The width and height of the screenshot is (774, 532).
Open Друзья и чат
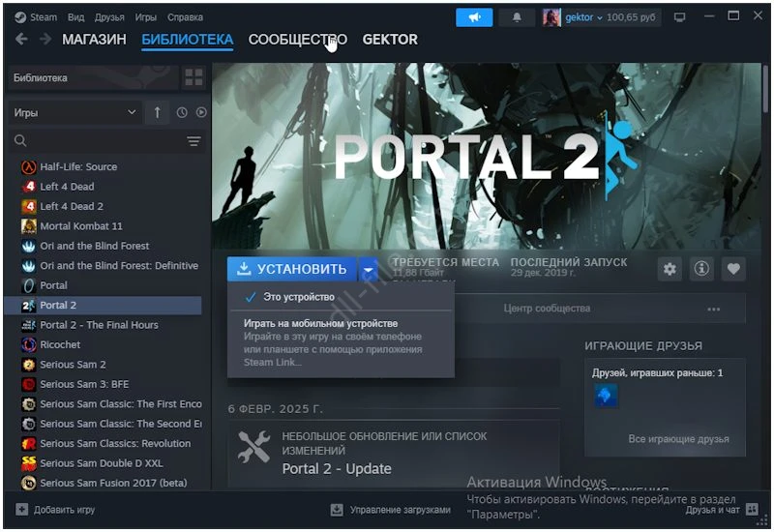tap(712, 510)
